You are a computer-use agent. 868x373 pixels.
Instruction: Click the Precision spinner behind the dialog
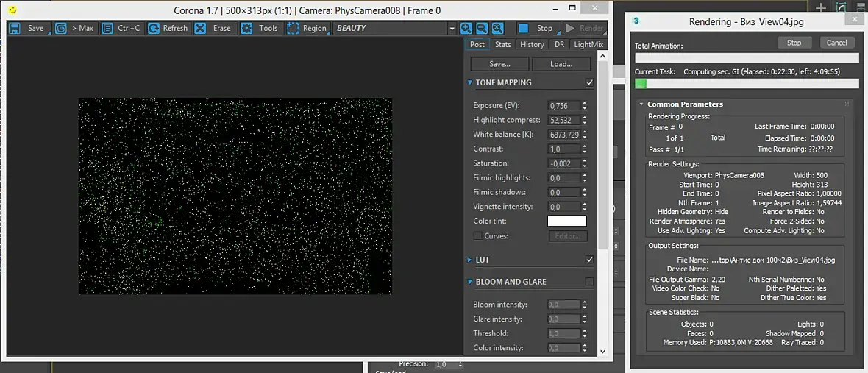point(460,365)
